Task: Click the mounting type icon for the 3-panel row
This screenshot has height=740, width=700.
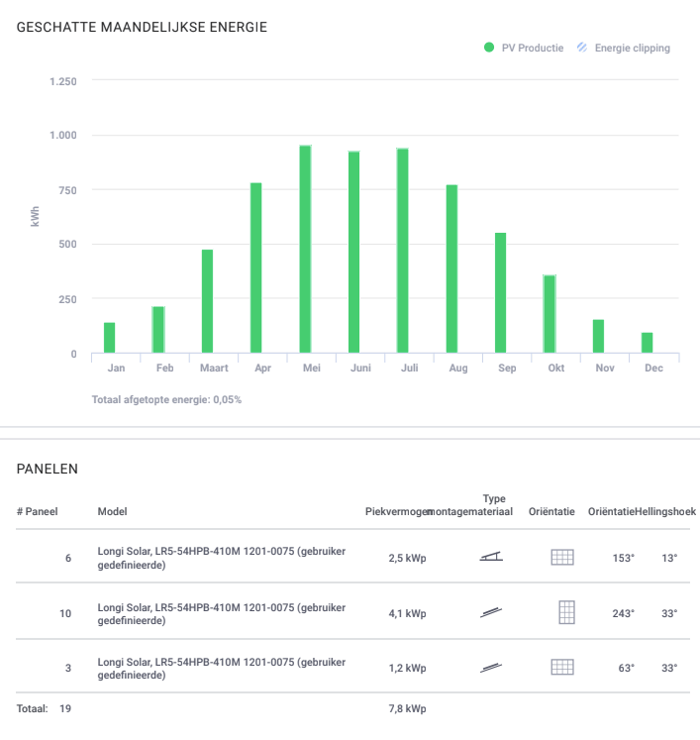Action: [x=490, y=668]
